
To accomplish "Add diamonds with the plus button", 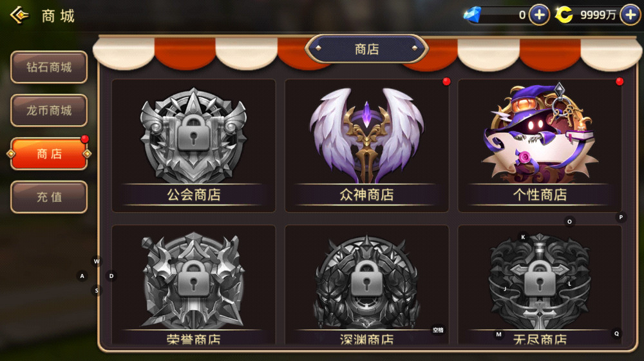I will click(539, 15).
